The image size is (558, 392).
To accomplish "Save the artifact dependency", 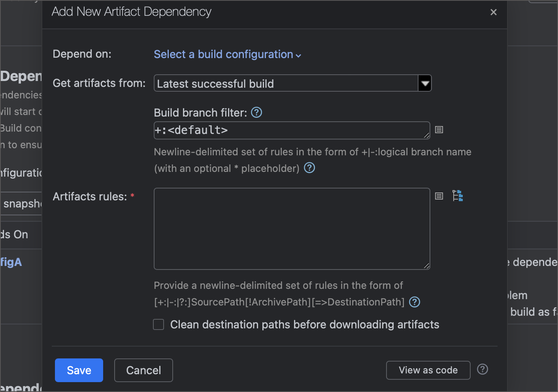I will click(79, 370).
